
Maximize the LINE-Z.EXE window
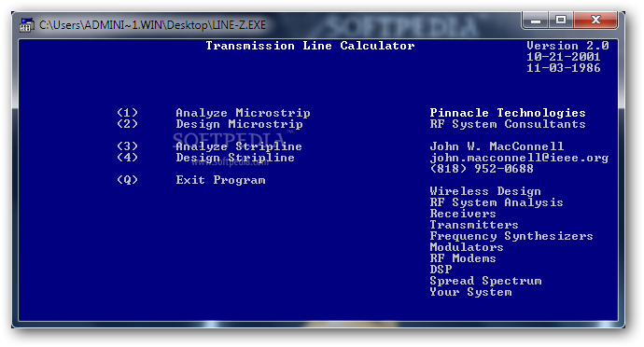pyautogui.click(x=561, y=21)
